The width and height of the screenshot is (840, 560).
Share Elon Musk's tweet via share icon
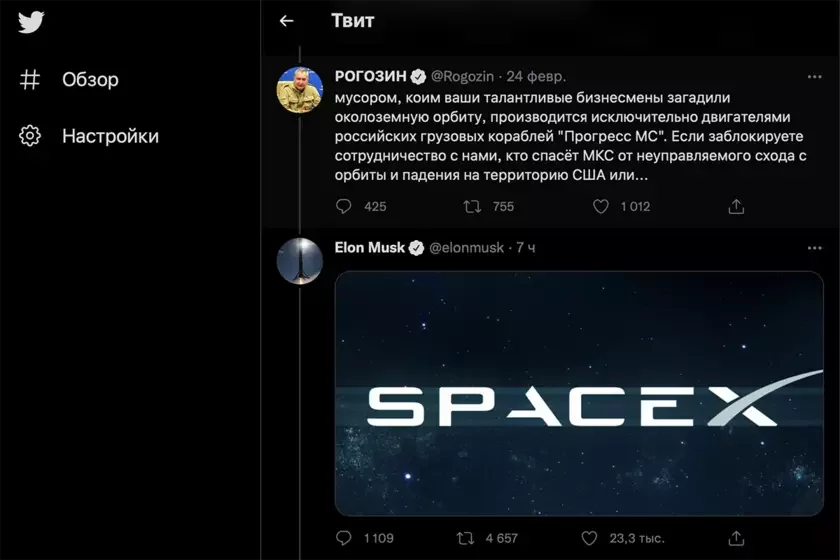click(736, 538)
